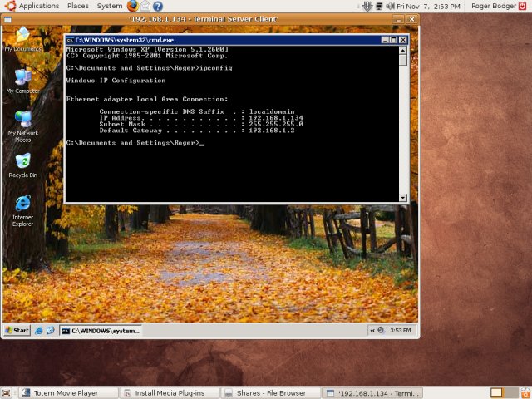The image size is (532, 399).
Task: Switch to first workspace in switcher
Action: pos(496,393)
